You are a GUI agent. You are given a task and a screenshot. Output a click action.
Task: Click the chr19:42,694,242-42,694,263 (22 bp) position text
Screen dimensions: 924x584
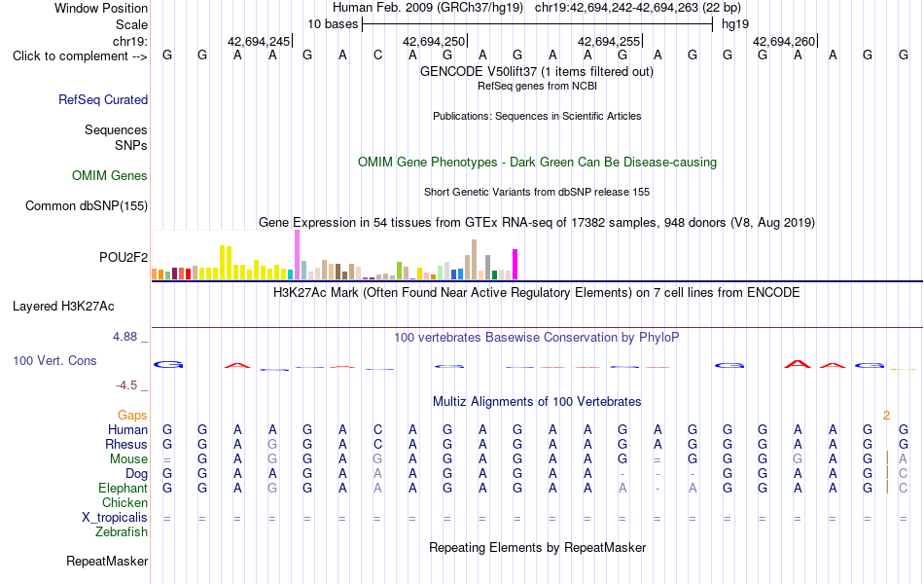point(638,8)
